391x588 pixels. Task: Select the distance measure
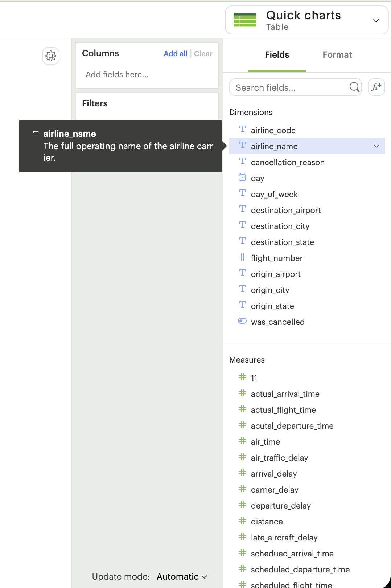pyautogui.click(x=267, y=521)
